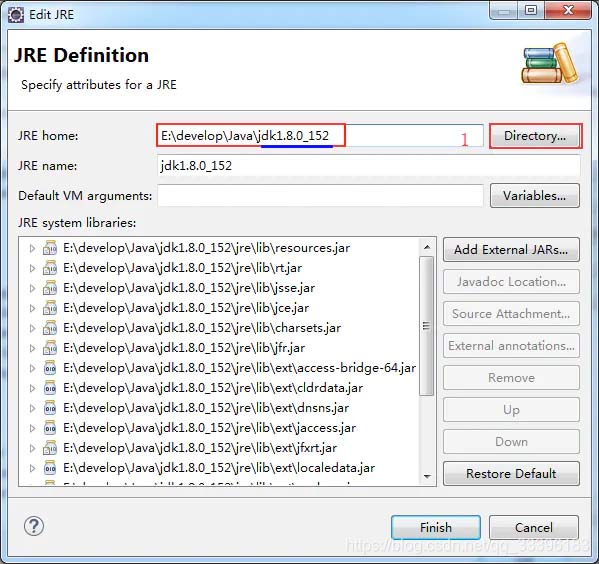This screenshot has width=599, height=564.
Task: Expand the jfr.jar library node
Action: [x=32, y=348]
